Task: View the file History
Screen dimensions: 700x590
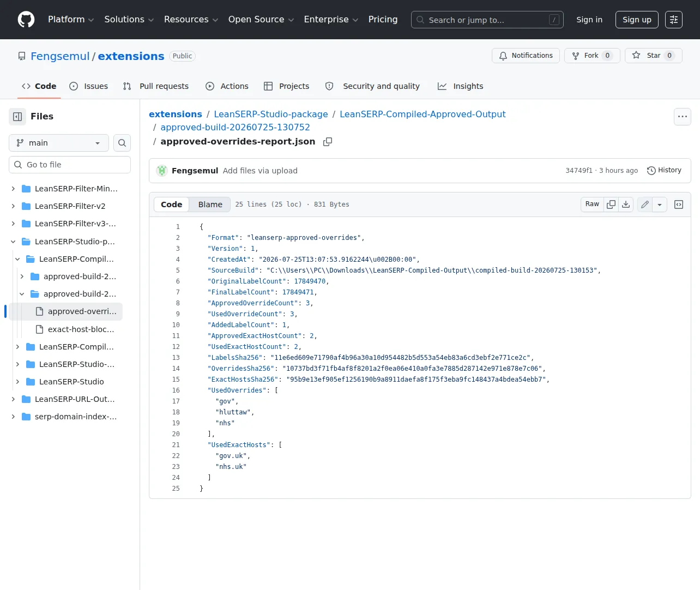Action: (664, 171)
